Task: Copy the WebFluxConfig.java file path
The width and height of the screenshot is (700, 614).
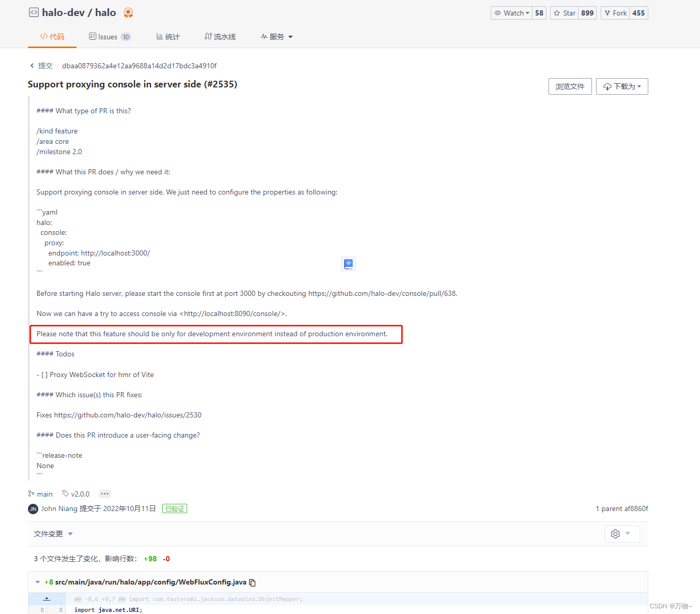Action: tap(252, 582)
